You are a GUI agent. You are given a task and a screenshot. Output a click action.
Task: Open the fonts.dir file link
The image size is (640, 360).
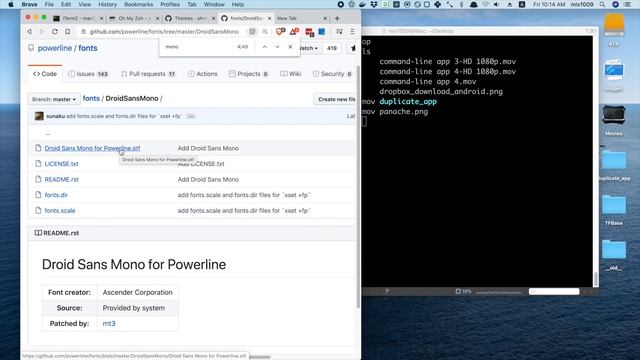click(x=56, y=195)
